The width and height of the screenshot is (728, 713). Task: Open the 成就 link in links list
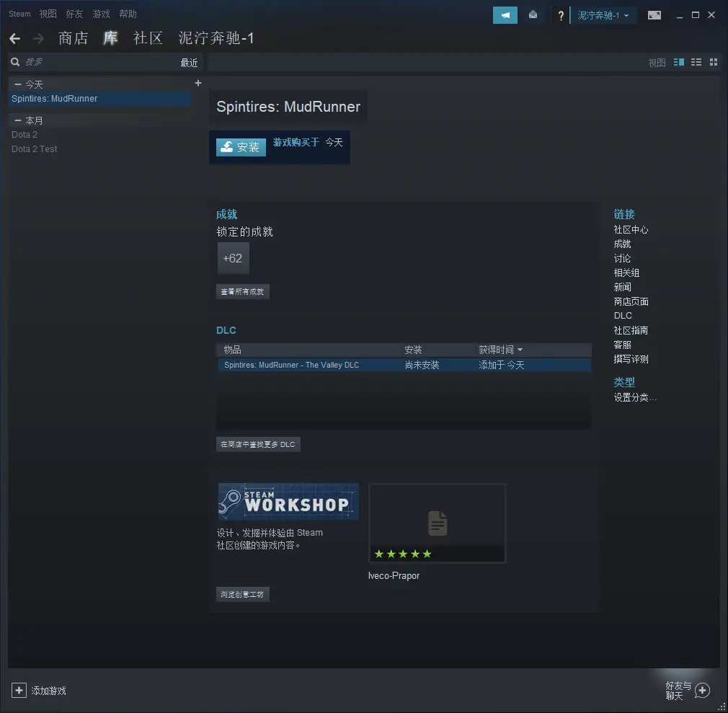622,244
